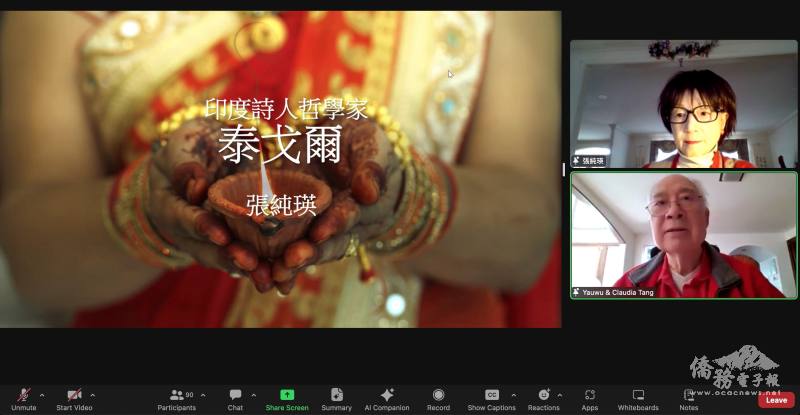
Task: Open the meeting Summary
Action: pos(337,396)
